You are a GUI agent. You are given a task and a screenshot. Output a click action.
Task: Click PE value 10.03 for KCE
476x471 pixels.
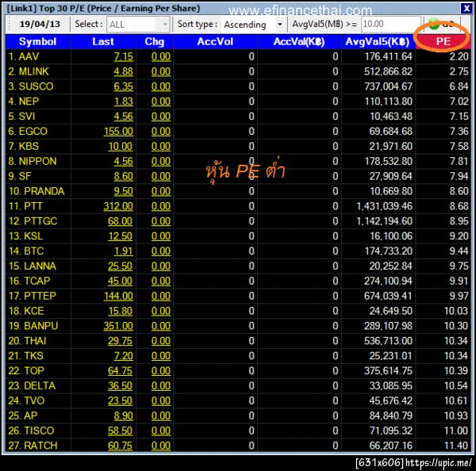456,311
